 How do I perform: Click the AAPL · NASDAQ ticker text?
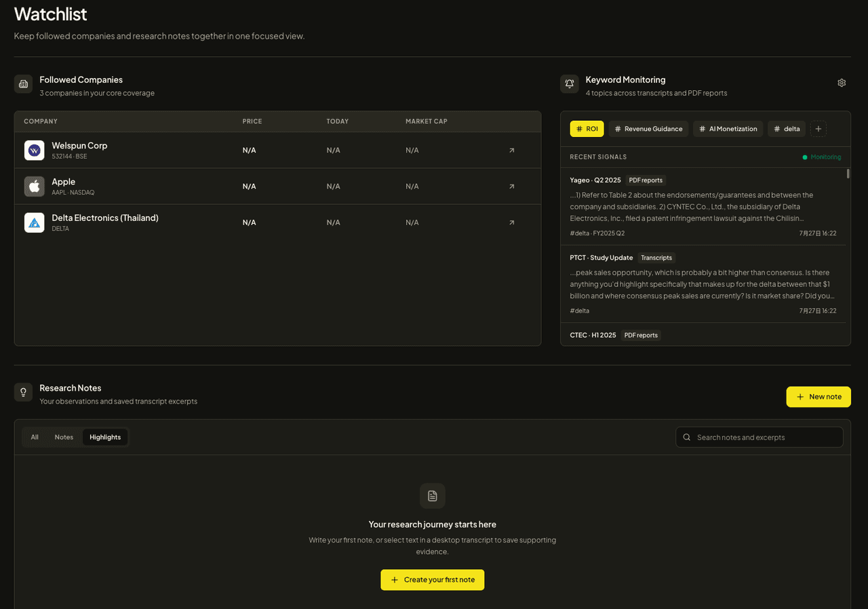(x=73, y=193)
